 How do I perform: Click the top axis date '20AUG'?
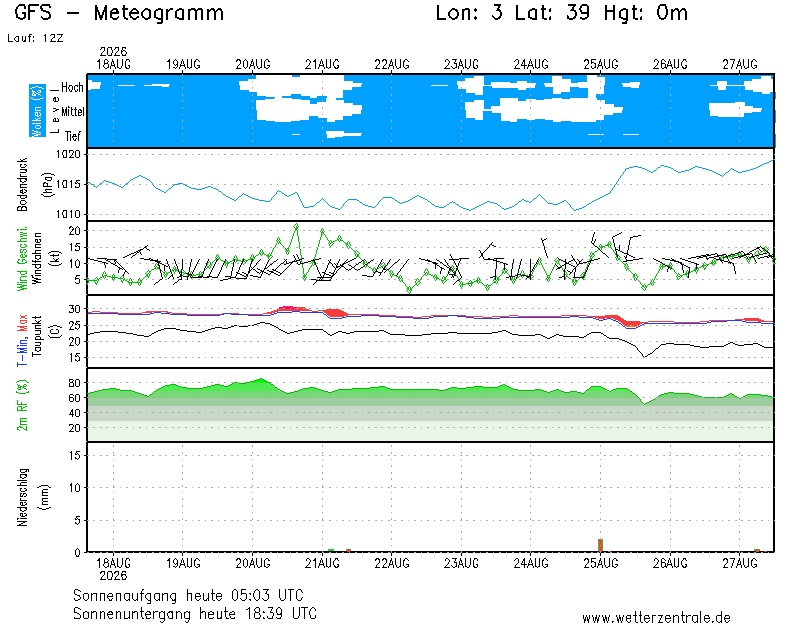(x=253, y=64)
